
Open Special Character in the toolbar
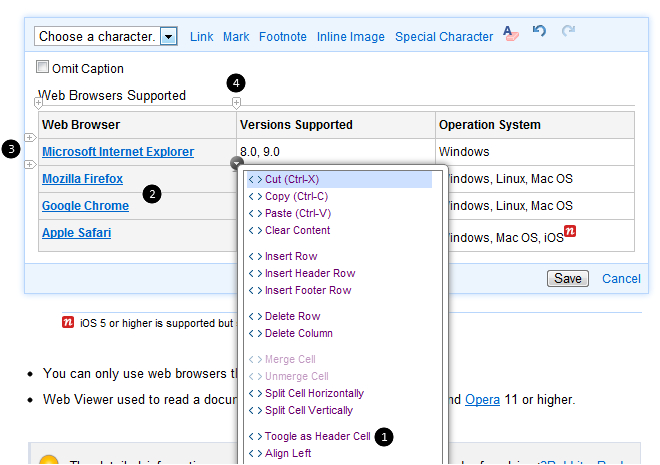tap(444, 37)
